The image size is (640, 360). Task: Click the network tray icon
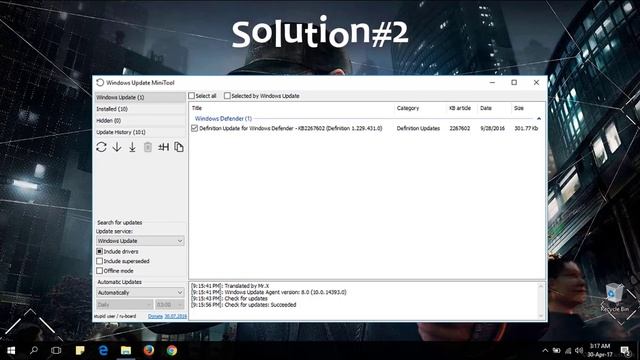click(x=568, y=350)
